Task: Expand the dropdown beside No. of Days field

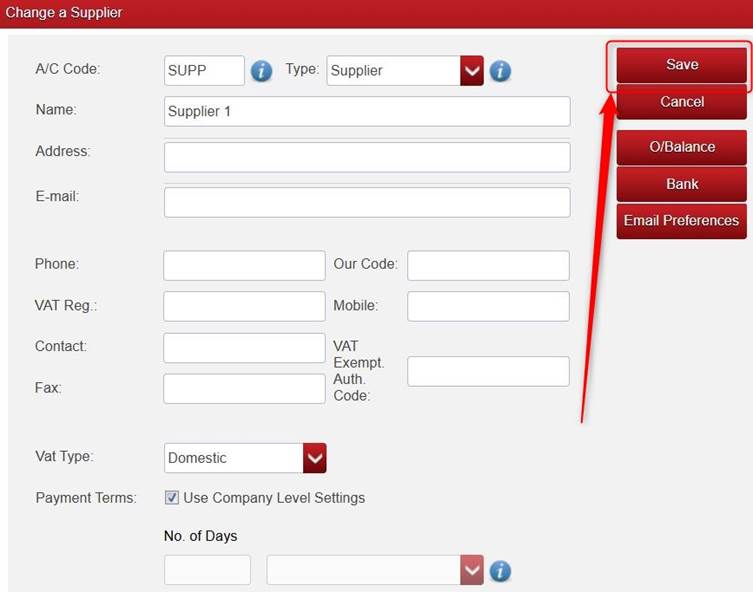Action: pyautogui.click(x=375, y=570)
